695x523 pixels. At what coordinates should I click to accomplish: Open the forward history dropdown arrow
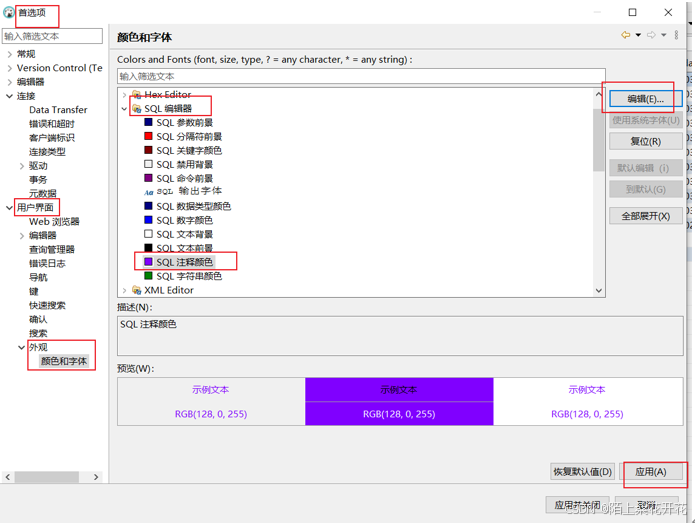coord(664,35)
